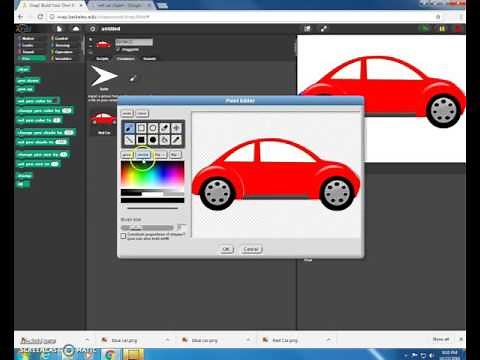Click the flip vertical button
Screen dimensions: 480x360
click(175, 155)
